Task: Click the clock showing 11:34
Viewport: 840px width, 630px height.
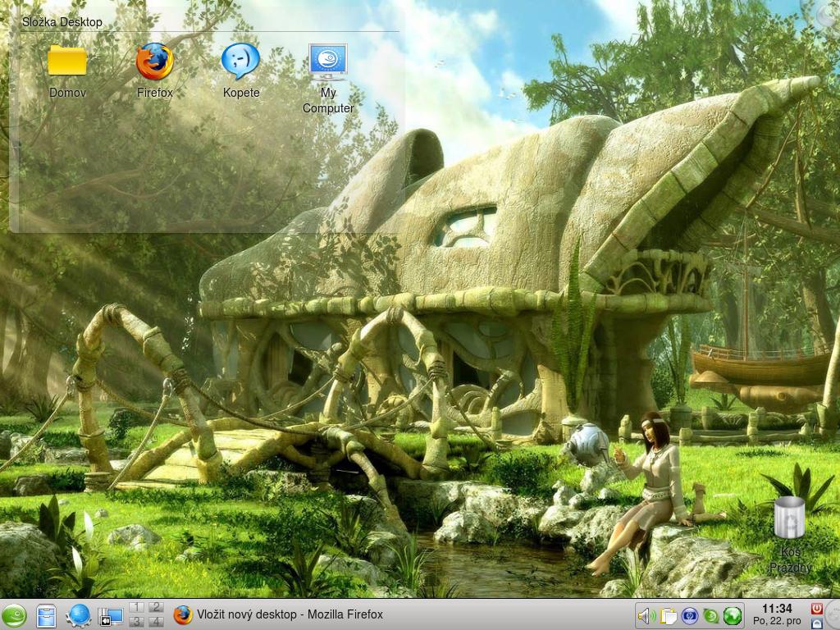Action: tap(776, 609)
